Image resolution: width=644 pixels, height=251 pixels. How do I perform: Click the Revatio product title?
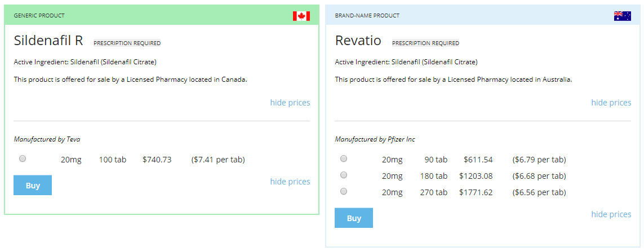358,41
